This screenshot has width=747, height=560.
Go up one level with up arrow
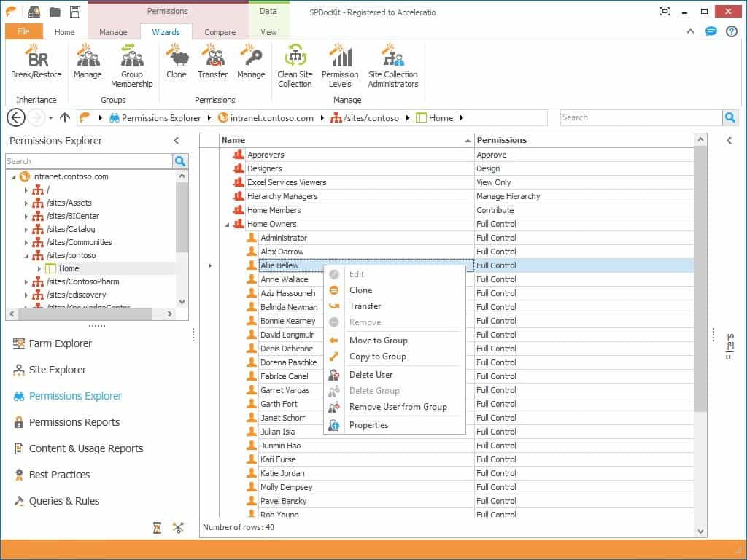(x=65, y=117)
